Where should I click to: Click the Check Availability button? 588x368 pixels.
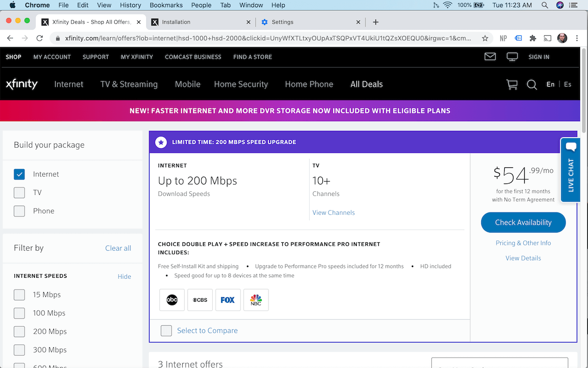[x=523, y=222]
